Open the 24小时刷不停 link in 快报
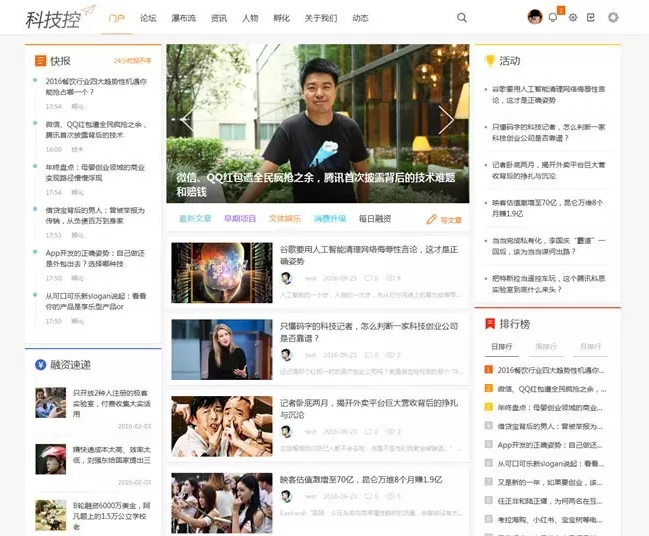Viewport: 649px width, 536px height. (133, 61)
